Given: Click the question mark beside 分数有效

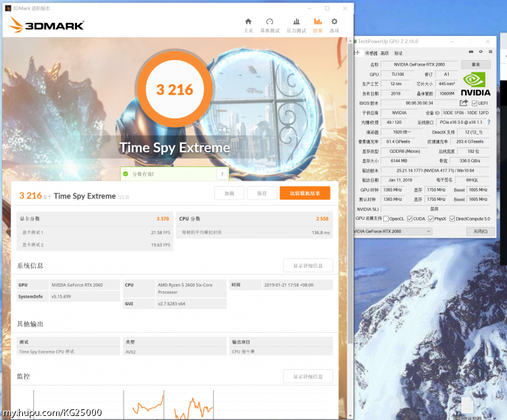Looking at the screenshot, I should click(222, 174).
